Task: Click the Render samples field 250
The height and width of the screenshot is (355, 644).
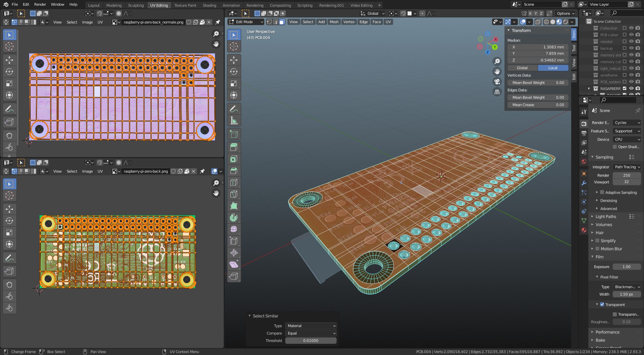Action: click(627, 175)
